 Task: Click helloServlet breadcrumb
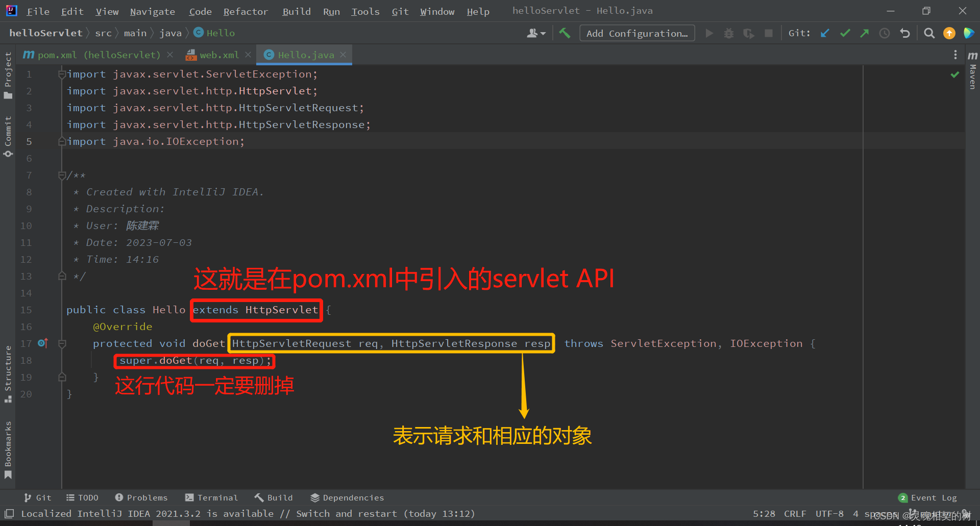pos(46,33)
